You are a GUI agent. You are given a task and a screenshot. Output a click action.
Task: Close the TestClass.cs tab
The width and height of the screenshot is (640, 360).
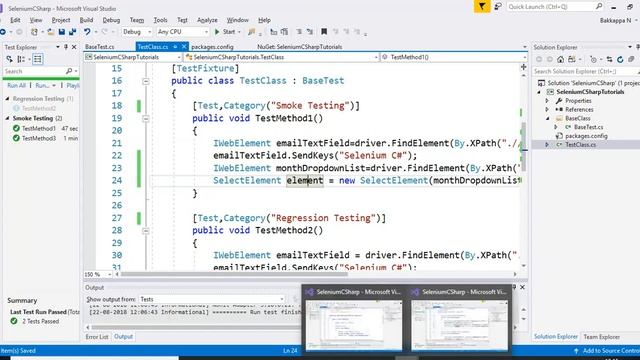click(x=184, y=47)
